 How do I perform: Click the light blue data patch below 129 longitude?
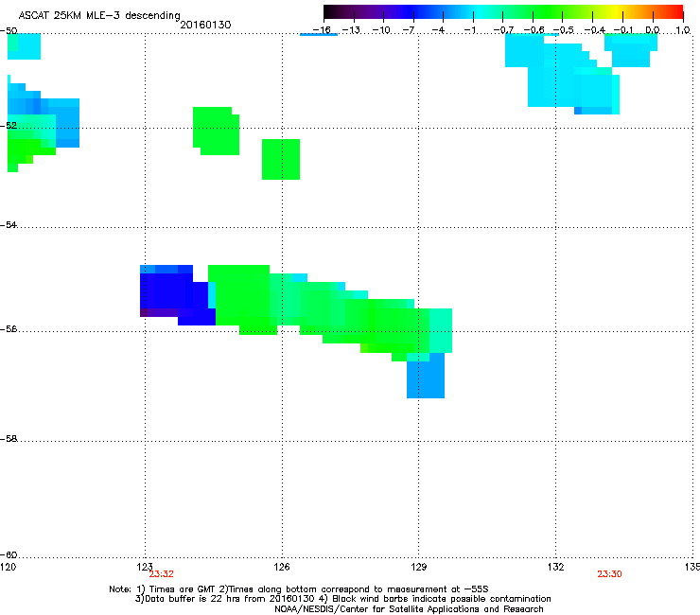(426, 376)
